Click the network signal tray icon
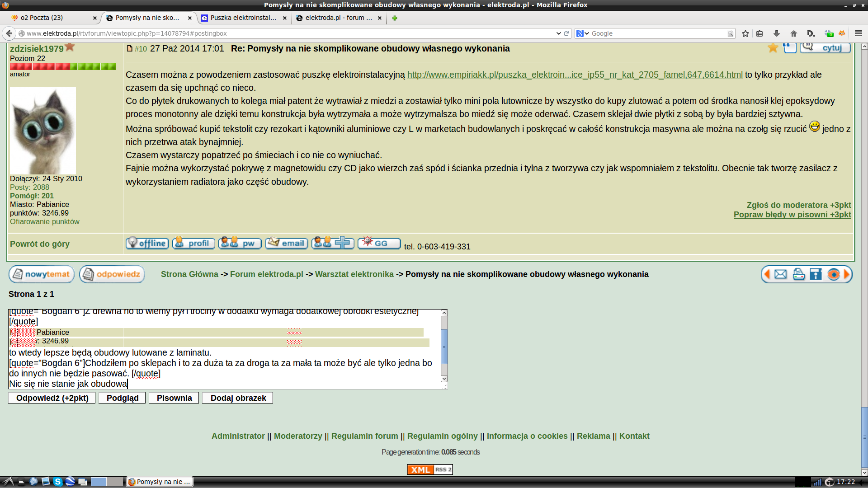 (817, 482)
